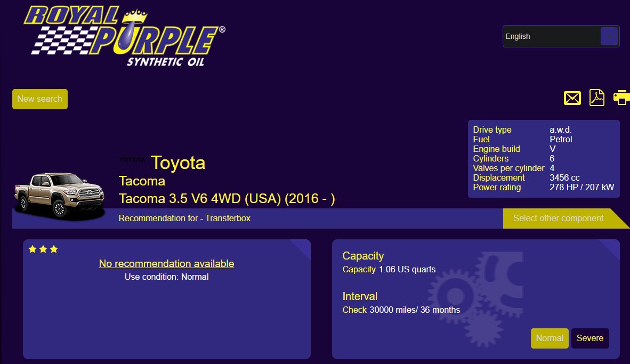Start a New search

click(x=40, y=99)
